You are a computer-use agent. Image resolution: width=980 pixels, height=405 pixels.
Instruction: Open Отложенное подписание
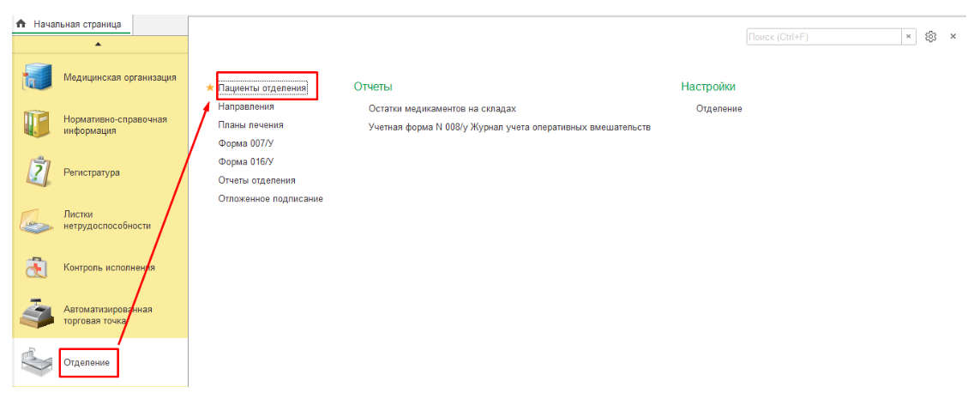tap(270, 199)
